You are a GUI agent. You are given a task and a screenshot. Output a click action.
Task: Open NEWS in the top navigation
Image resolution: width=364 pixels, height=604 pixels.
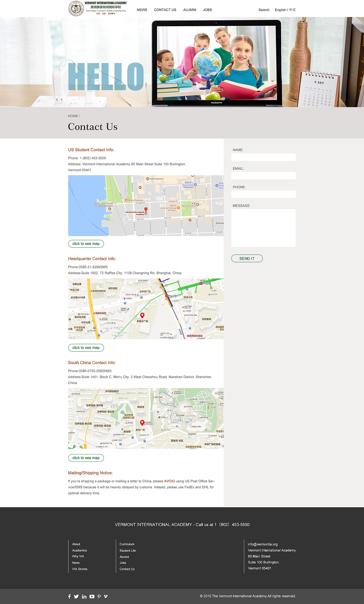142,10
